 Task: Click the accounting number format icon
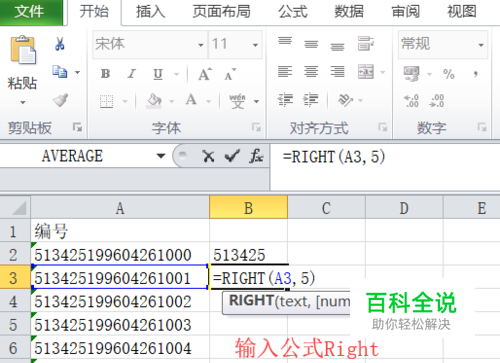(411, 73)
